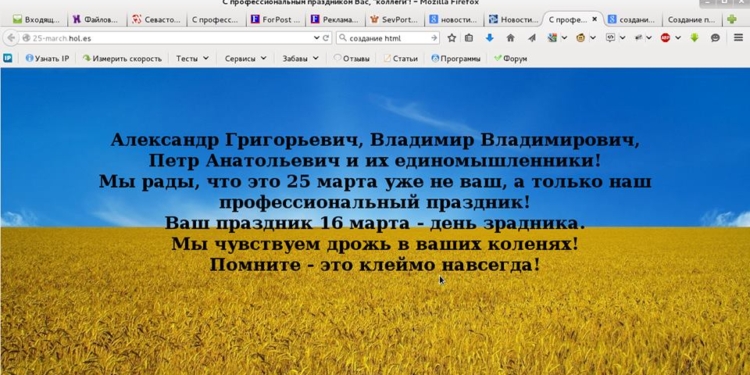
Task: Open dropdown next to gray plug icon
Action: point(649,38)
